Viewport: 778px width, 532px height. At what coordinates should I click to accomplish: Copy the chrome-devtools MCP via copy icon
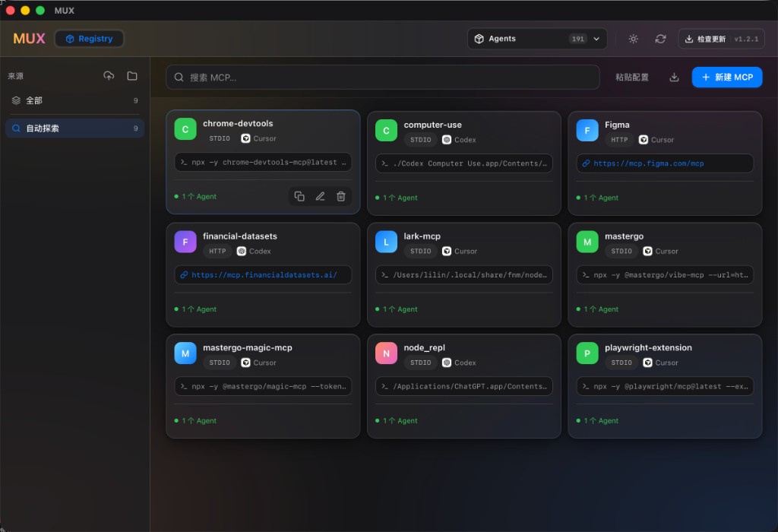click(x=299, y=197)
